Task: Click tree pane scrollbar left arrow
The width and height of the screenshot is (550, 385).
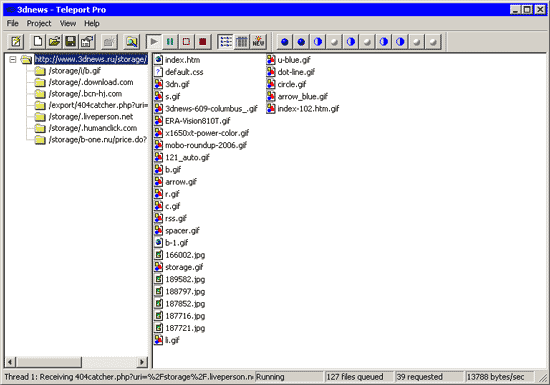Action: click(10, 362)
